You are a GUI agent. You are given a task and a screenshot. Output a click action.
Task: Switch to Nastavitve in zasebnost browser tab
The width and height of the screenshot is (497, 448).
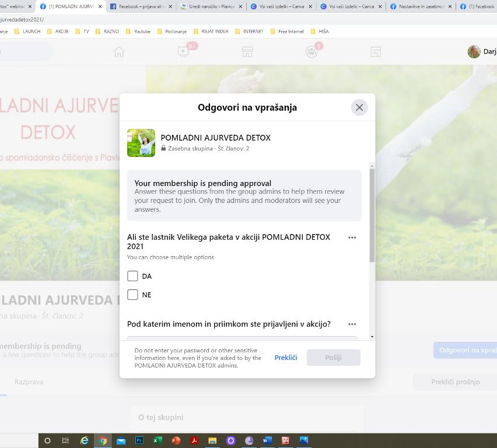point(422,6)
